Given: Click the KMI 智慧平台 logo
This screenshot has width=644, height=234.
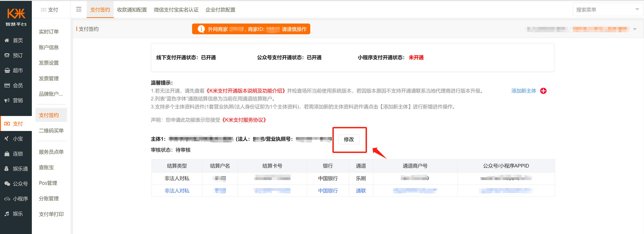Looking at the screenshot, I should (x=16, y=17).
